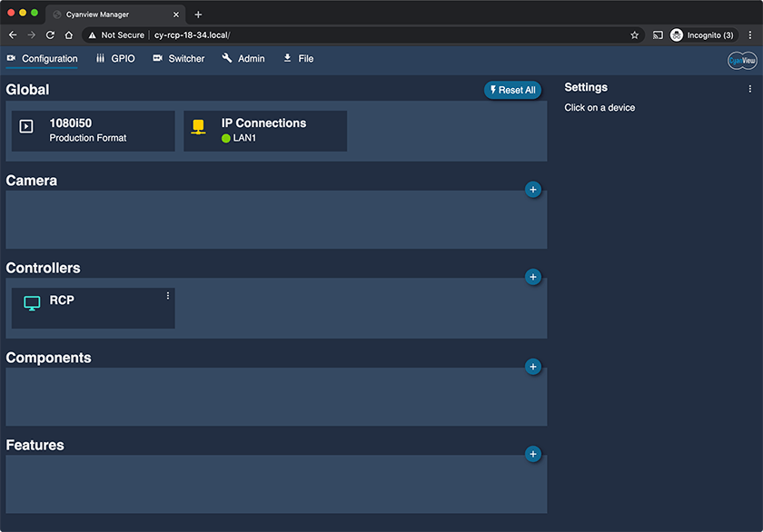Open RCP controller three-dot menu

click(168, 296)
